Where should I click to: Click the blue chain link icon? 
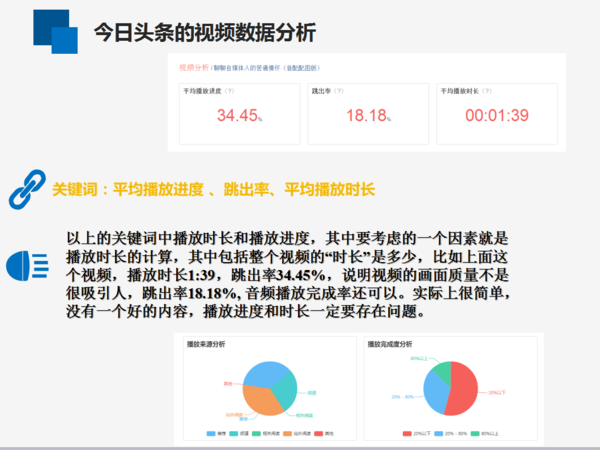pos(27,189)
